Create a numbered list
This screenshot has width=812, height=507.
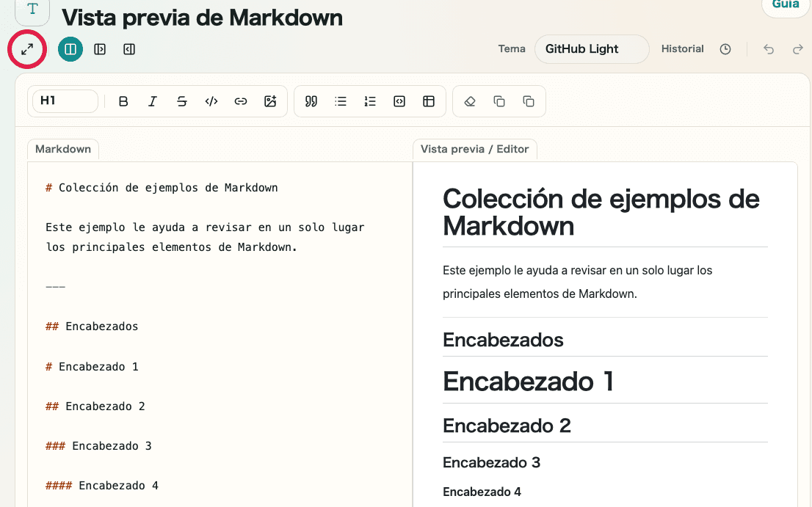(370, 101)
